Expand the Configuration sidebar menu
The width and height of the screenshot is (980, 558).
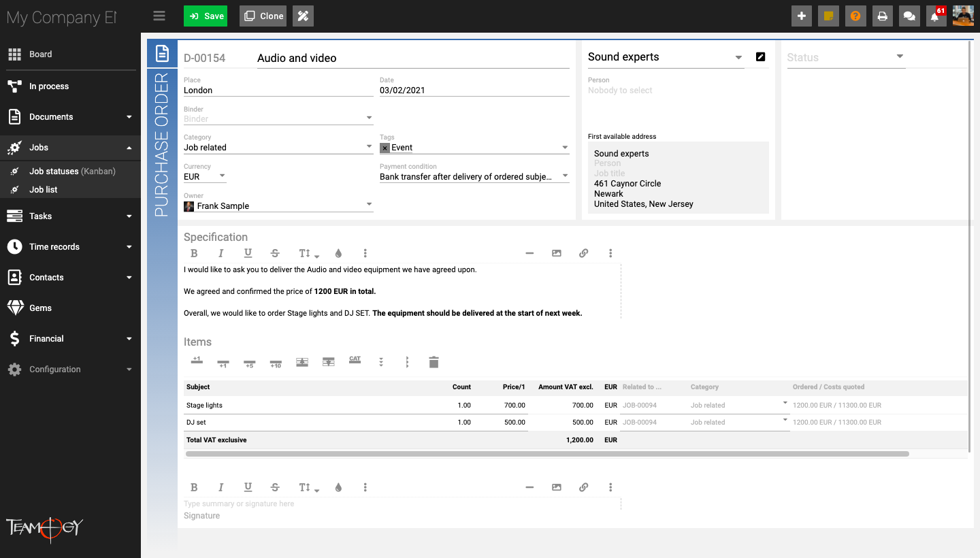tap(70, 370)
